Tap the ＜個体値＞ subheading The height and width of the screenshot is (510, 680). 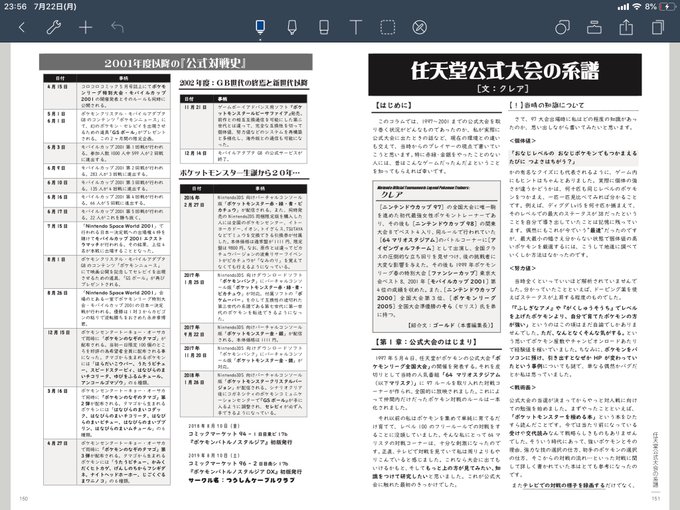coord(523,141)
